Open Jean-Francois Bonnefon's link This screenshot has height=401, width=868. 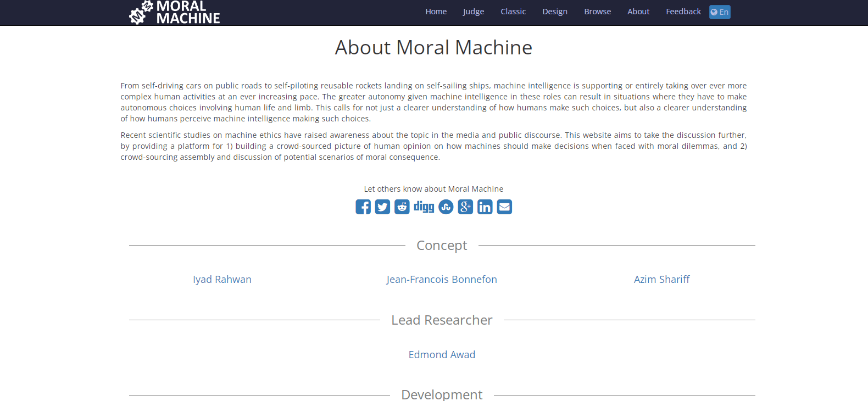point(442,280)
